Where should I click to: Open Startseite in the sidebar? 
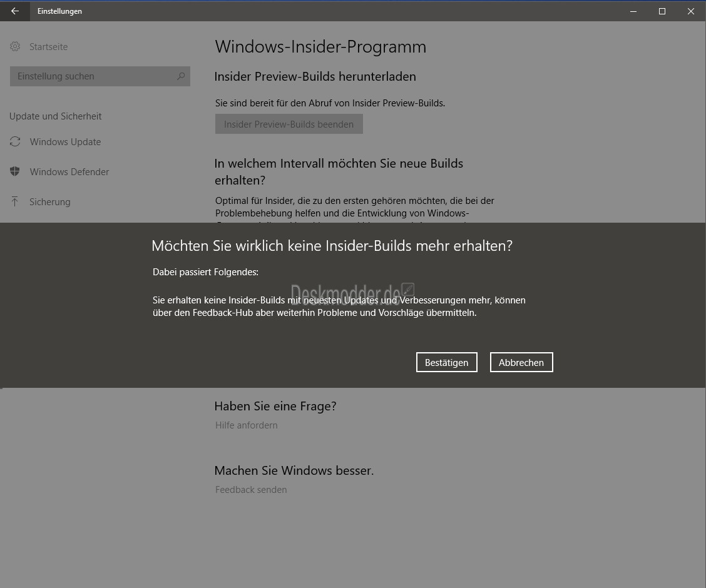click(49, 47)
